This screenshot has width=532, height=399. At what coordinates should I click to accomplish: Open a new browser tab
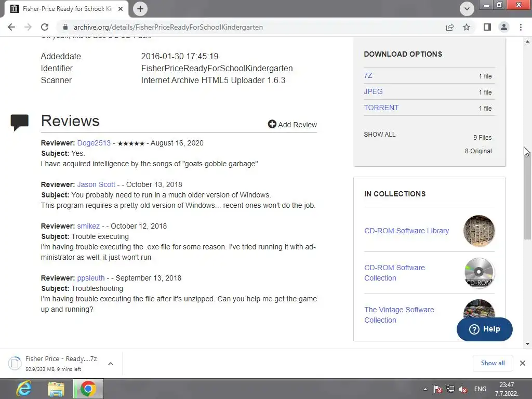pyautogui.click(x=140, y=9)
